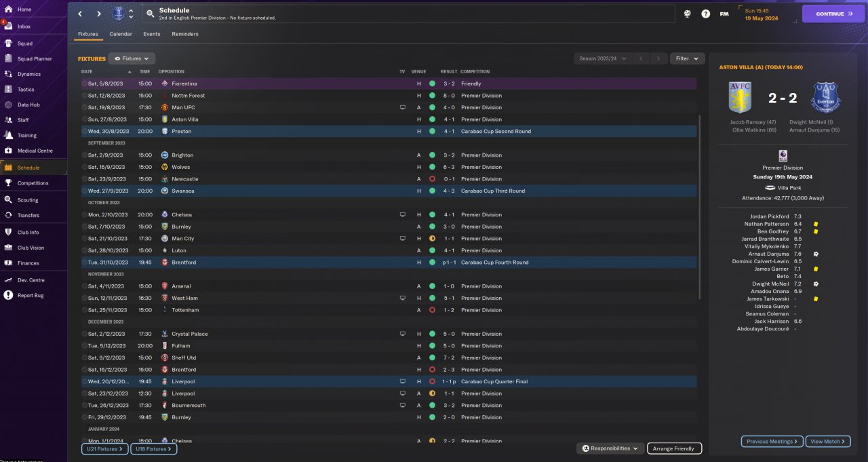Open the Filter dropdown
This screenshot has height=462, width=868.
pos(687,59)
